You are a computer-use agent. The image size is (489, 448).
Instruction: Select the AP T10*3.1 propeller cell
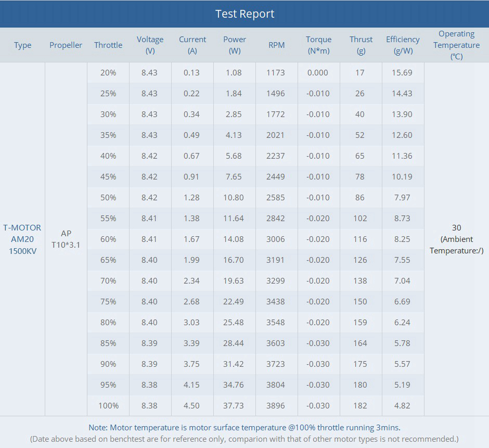point(66,239)
